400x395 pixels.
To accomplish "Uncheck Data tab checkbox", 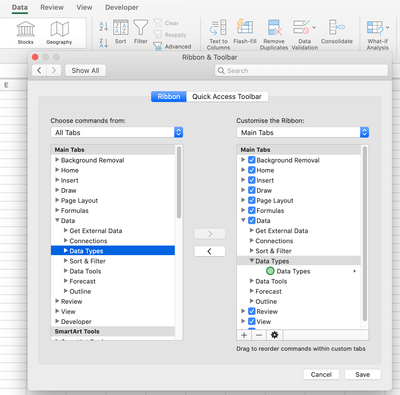I will tap(252, 220).
